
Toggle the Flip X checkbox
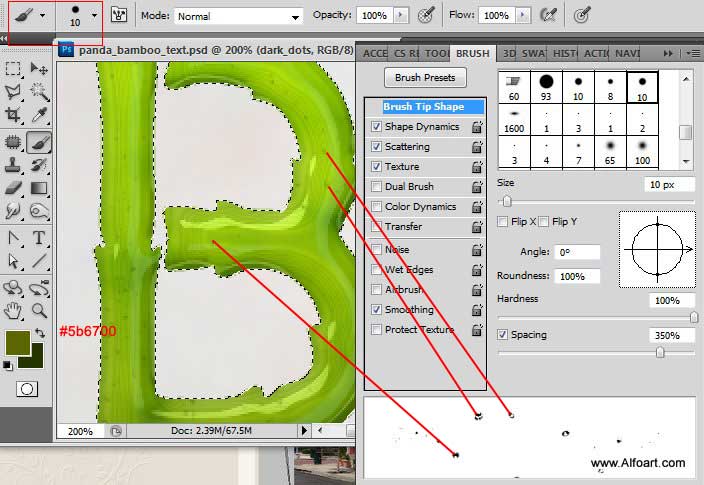click(x=503, y=222)
